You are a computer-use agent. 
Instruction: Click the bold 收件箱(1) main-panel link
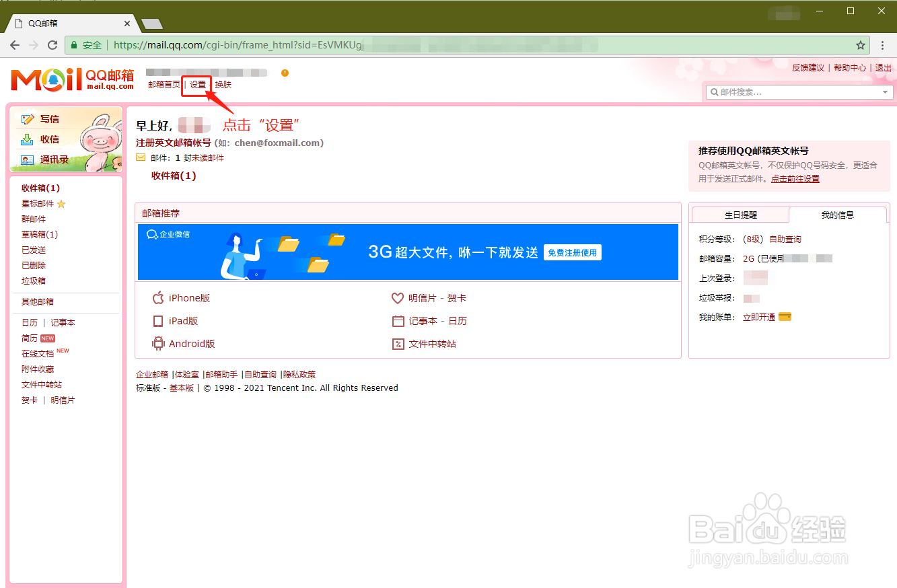tap(174, 176)
